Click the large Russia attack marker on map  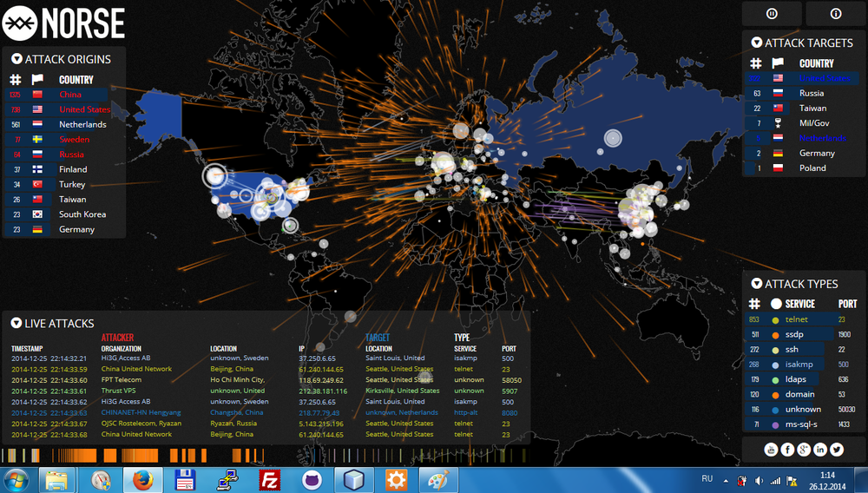point(613,138)
